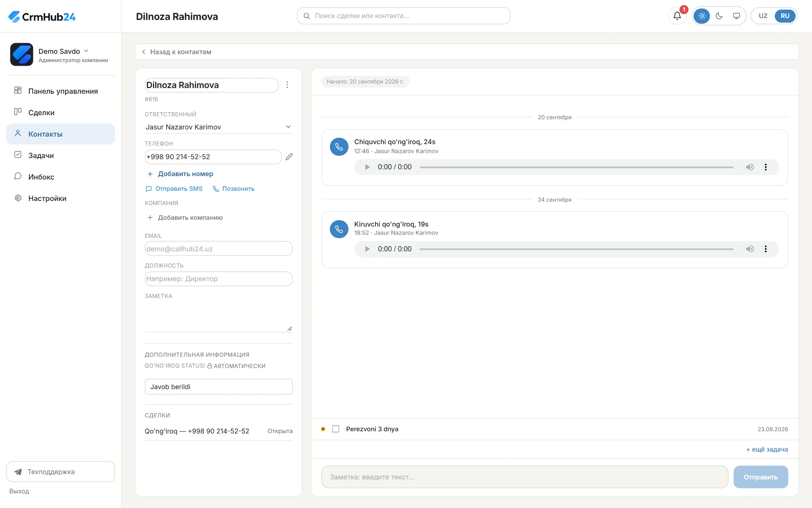Image resolution: width=812 pixels, height=508 pixels.
Task: Click the Email input field
Action: tap(218, 249)
